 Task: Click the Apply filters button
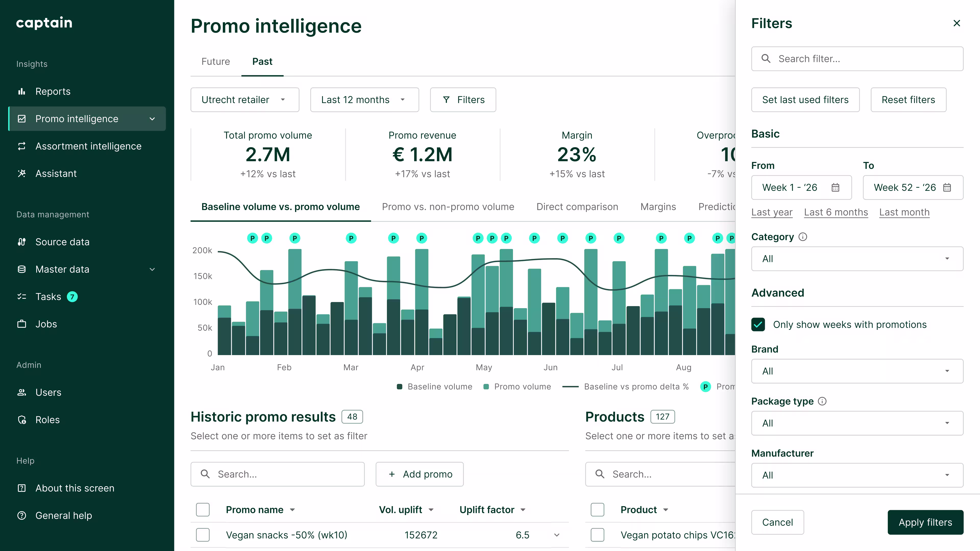[925, 522]
